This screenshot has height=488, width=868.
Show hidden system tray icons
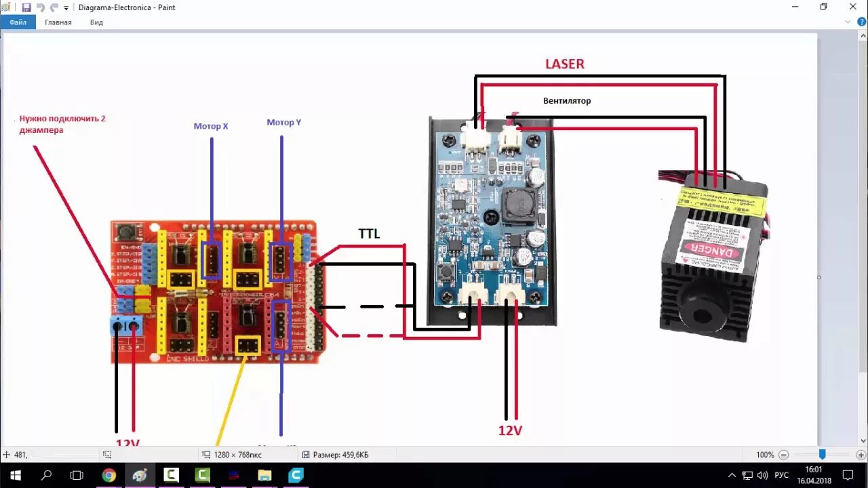tap(732, 475)
